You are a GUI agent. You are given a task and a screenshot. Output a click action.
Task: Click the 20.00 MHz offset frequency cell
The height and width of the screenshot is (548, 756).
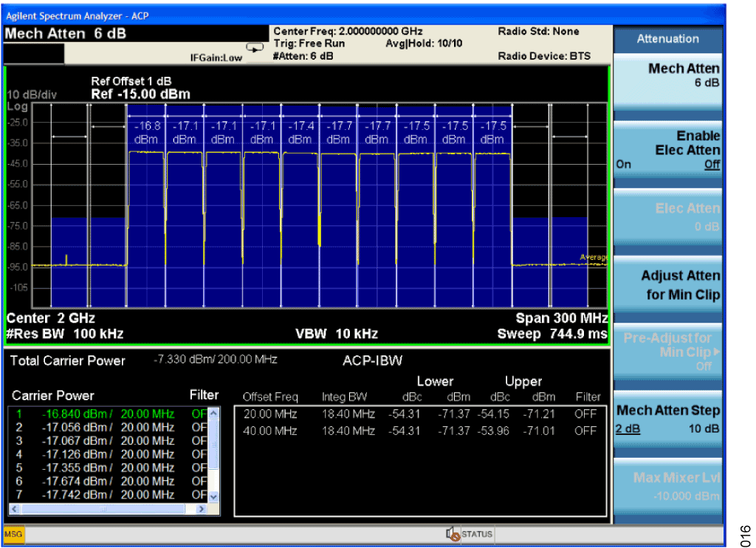(270, 414)
